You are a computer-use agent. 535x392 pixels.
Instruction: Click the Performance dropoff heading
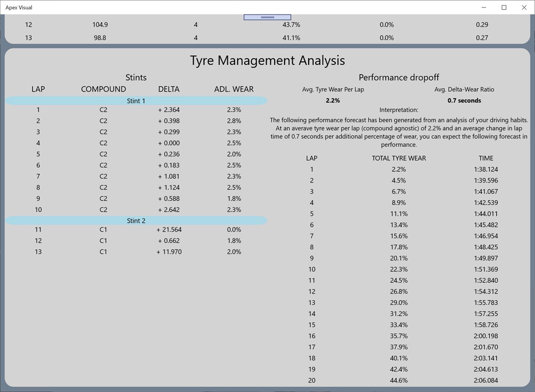tap(399, 77)
